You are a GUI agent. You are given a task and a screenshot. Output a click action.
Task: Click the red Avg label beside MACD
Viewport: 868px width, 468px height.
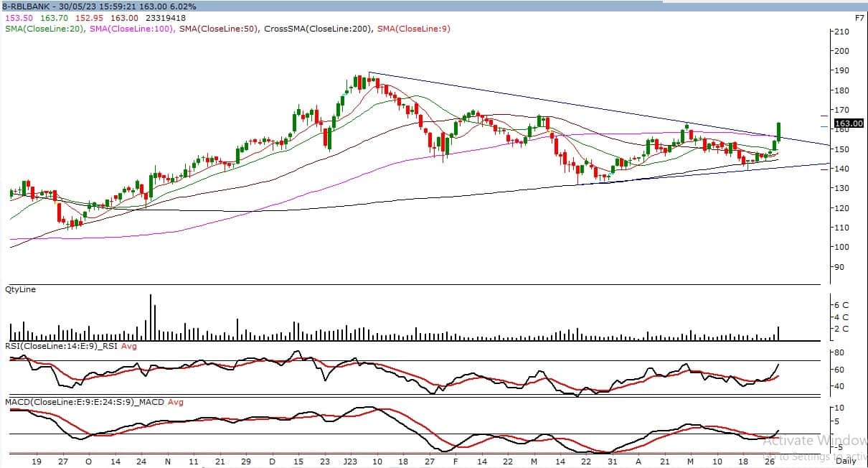click(x=175, y=402)
